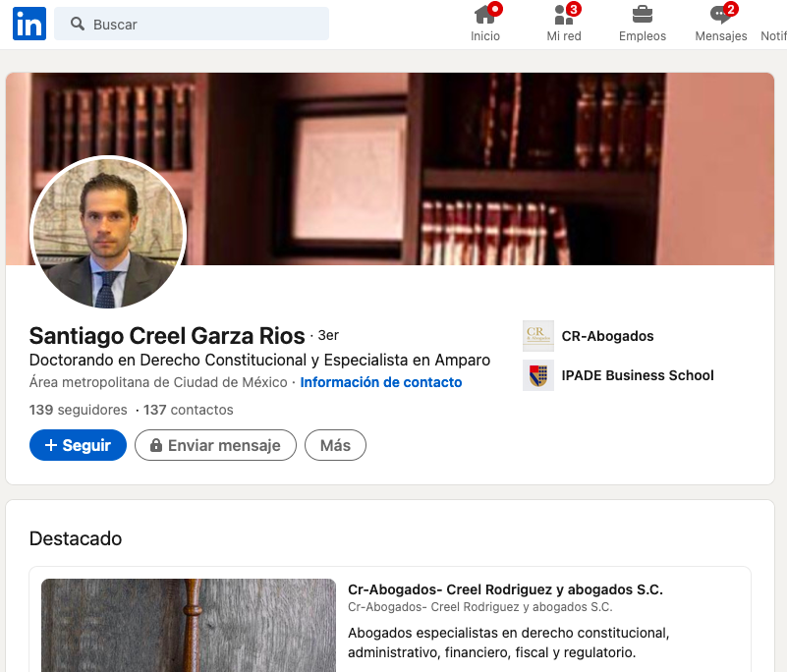Click the search magnifier icon
The width and height of the screenshot is (787, 672).
click(x=77, y=24)
